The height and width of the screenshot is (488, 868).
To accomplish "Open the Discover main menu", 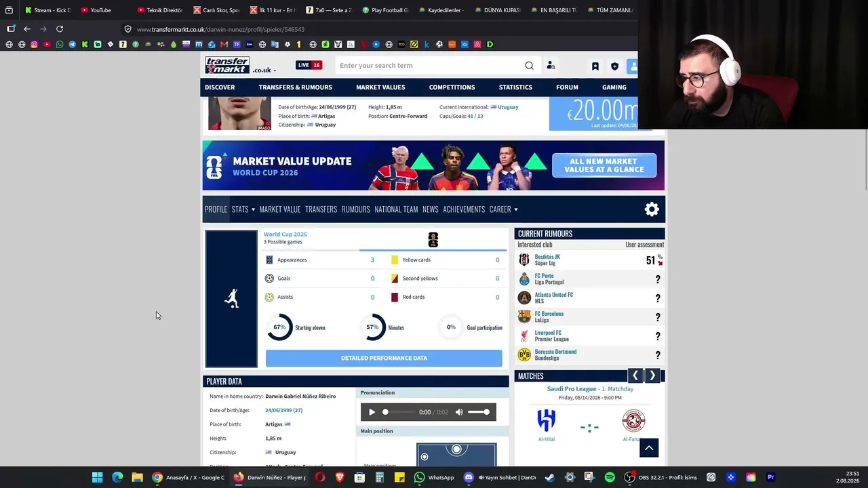I will 220,87.
